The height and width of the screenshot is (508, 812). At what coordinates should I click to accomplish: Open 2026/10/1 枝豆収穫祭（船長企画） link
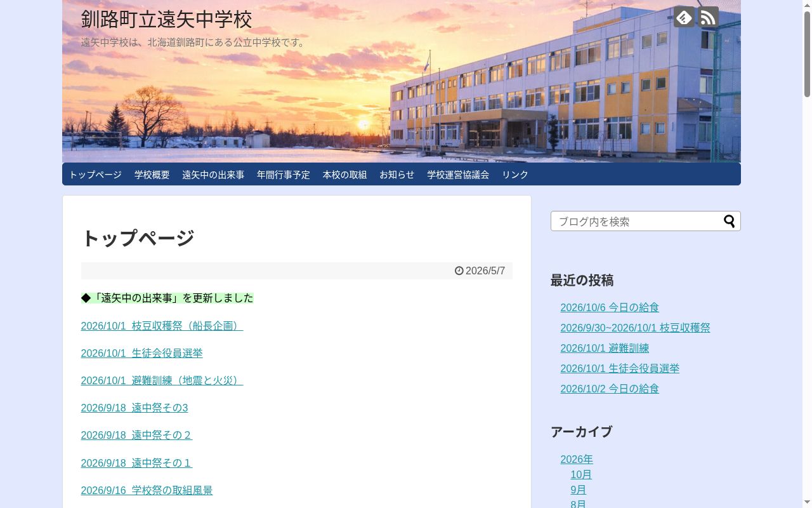162,326
